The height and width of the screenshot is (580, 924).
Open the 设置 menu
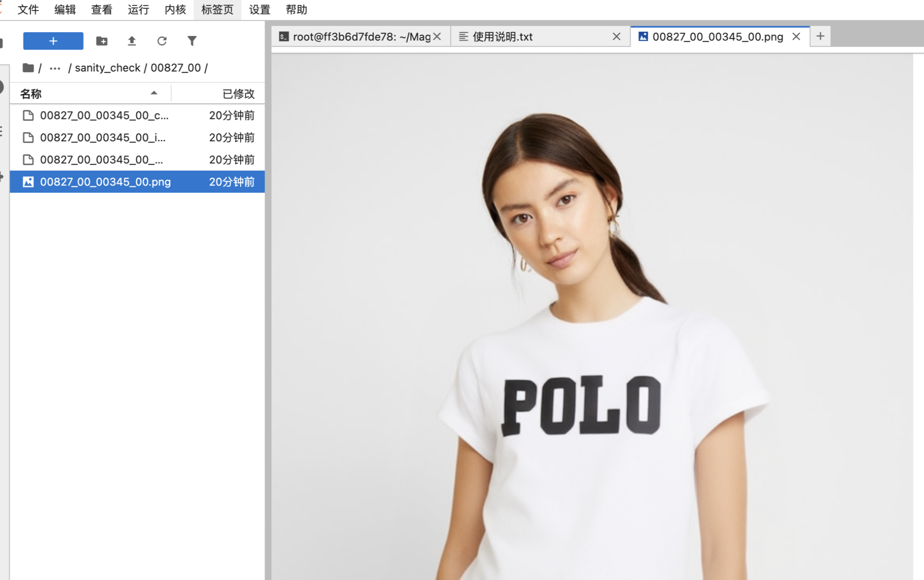point(260,10)
